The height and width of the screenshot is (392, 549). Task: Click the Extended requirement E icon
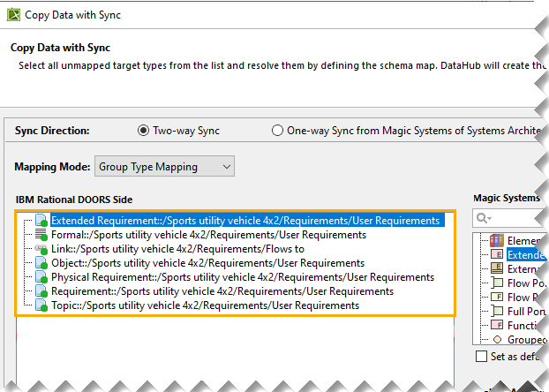497,254
